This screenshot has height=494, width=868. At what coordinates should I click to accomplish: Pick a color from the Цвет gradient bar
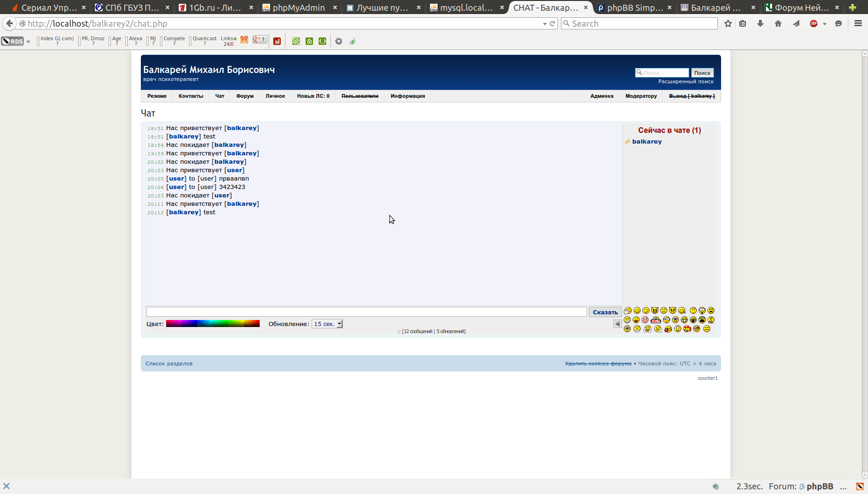212,324
